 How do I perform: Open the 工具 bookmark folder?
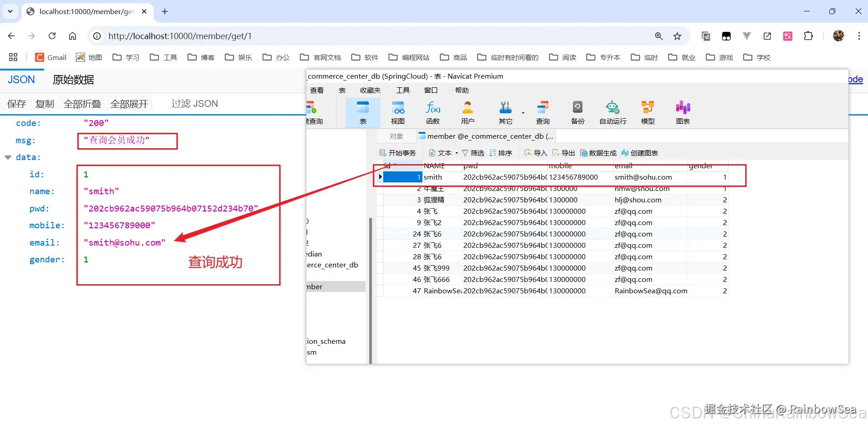point(164,57)
